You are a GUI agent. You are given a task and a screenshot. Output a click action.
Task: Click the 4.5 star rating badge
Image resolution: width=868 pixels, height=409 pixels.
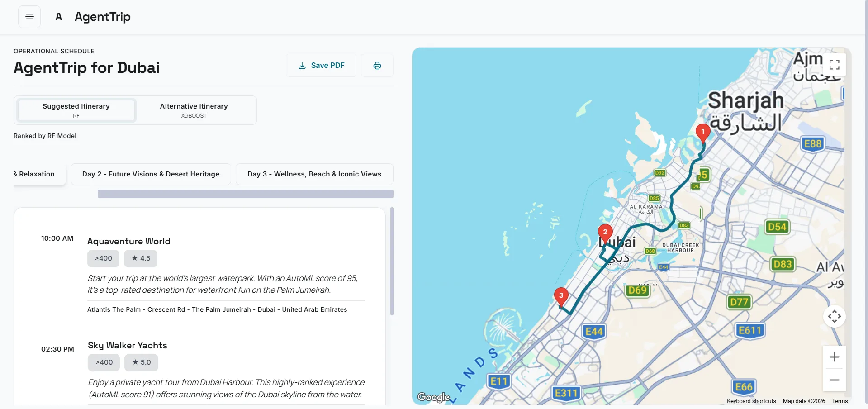[x=141, y=258]
